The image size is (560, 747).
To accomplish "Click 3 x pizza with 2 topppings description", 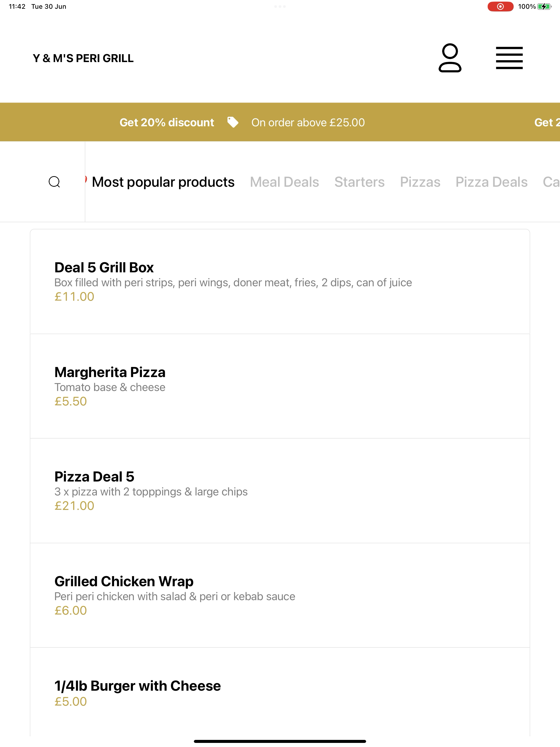I will (x=151, y=492).
